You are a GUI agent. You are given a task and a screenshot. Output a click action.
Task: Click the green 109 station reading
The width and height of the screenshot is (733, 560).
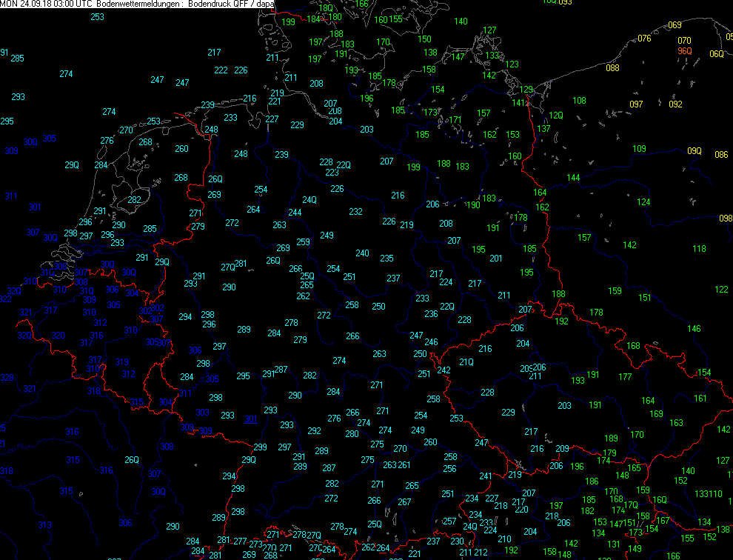(639, 149)
